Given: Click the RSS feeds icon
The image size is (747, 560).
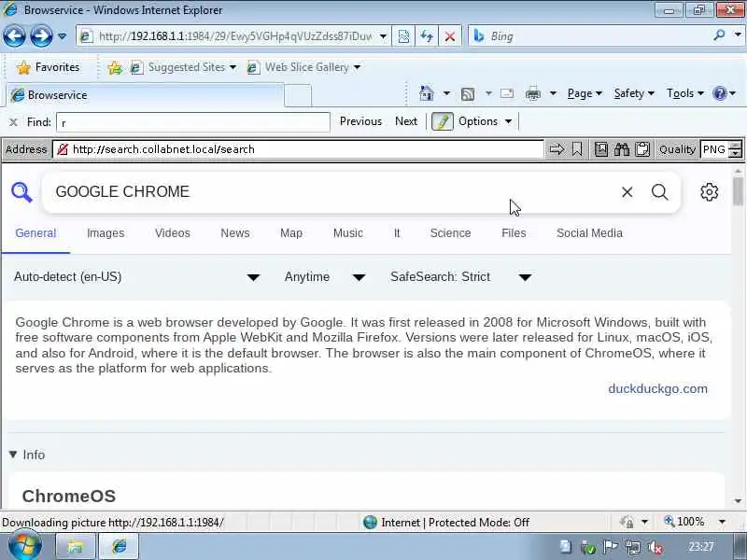Looking at the screenshot, I should [x=468, y=94].
